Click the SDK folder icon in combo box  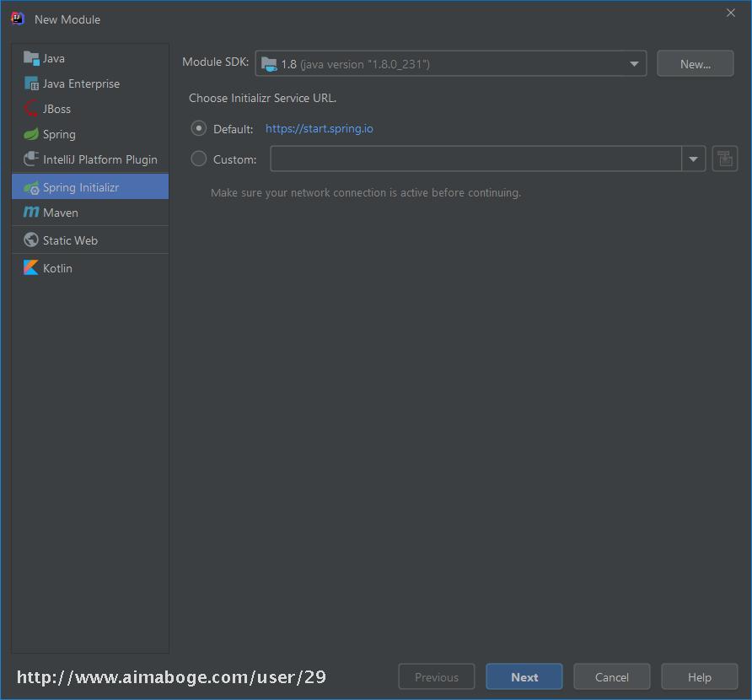point(269,64)
